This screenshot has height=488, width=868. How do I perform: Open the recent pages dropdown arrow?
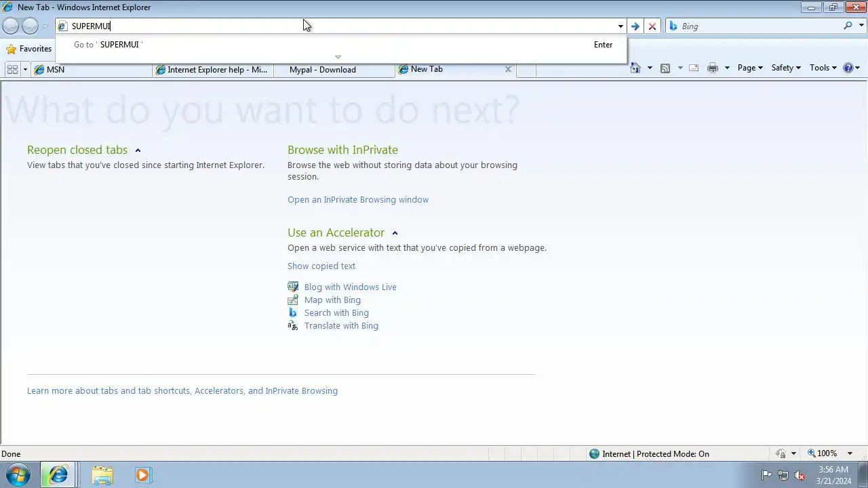coord(45,26)
